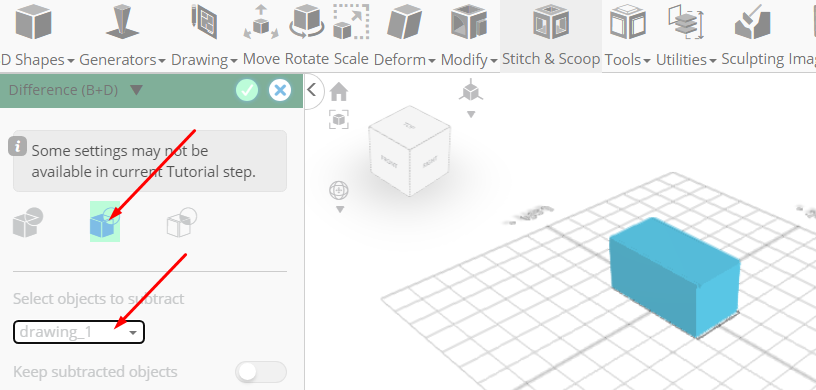
Task: Click the info icon in the tutorial notice
Action: (18, 146)
